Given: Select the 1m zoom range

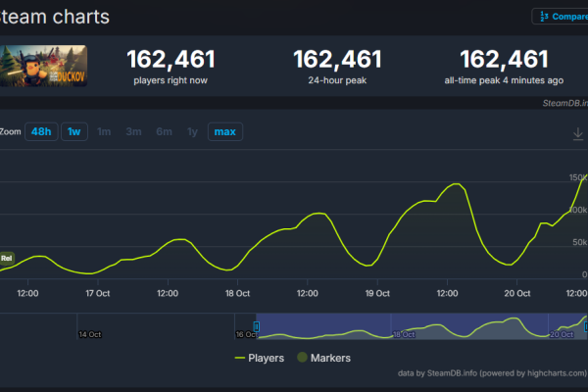Looking at the screenshot, I should point(104,131).
